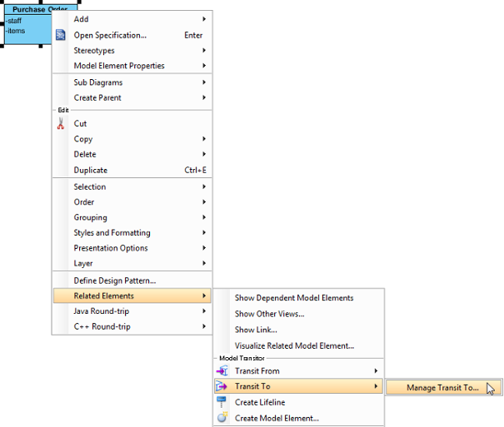Select the staff attribute in Purchase Order
This screenshot has width=504, height=427.
(14, 21)
